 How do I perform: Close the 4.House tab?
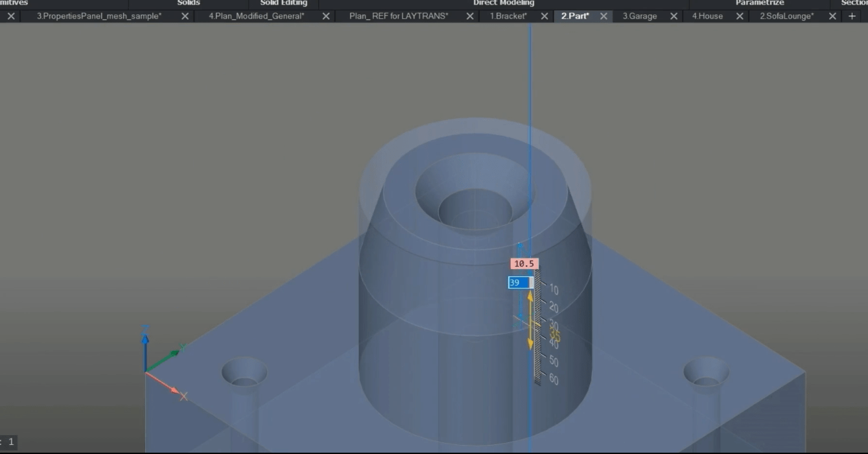740,16
